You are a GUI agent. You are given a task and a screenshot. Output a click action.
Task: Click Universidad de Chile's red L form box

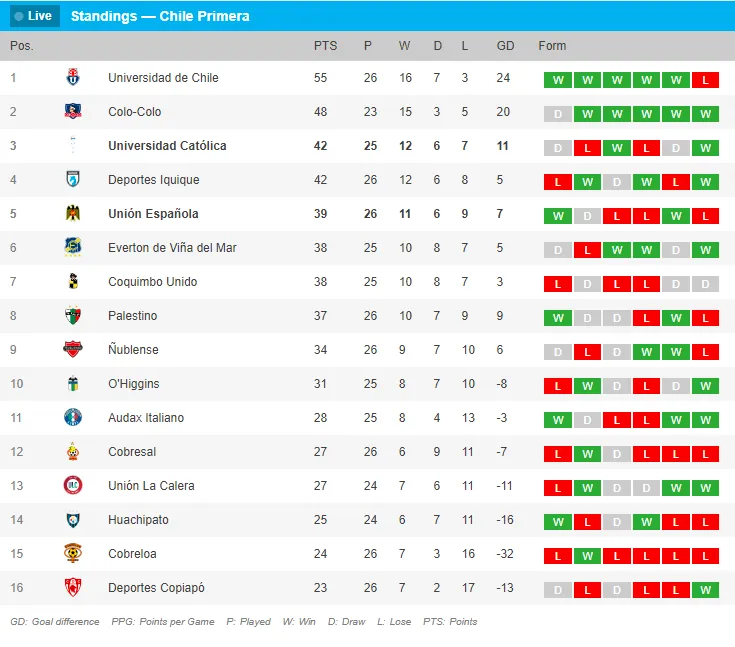point(705,80)
